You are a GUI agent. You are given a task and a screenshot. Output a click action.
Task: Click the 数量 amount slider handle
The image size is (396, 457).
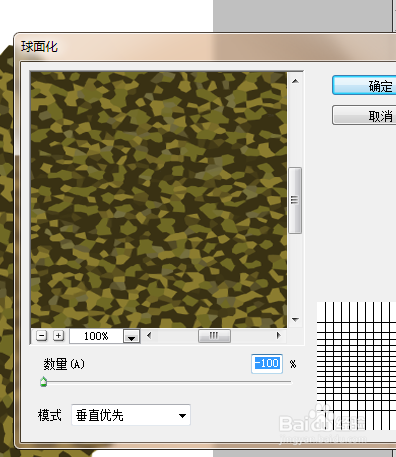pyautogui.click(x=43, y=382)
